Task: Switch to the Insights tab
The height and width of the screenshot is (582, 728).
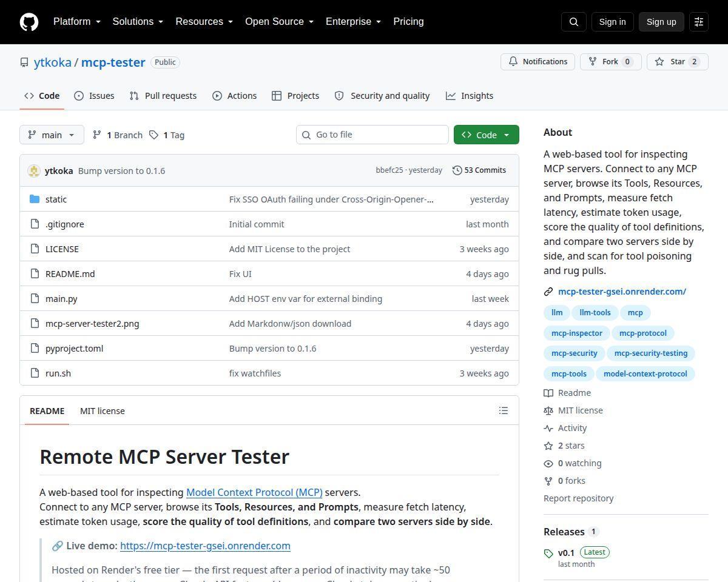Action: tap(470, 96)
